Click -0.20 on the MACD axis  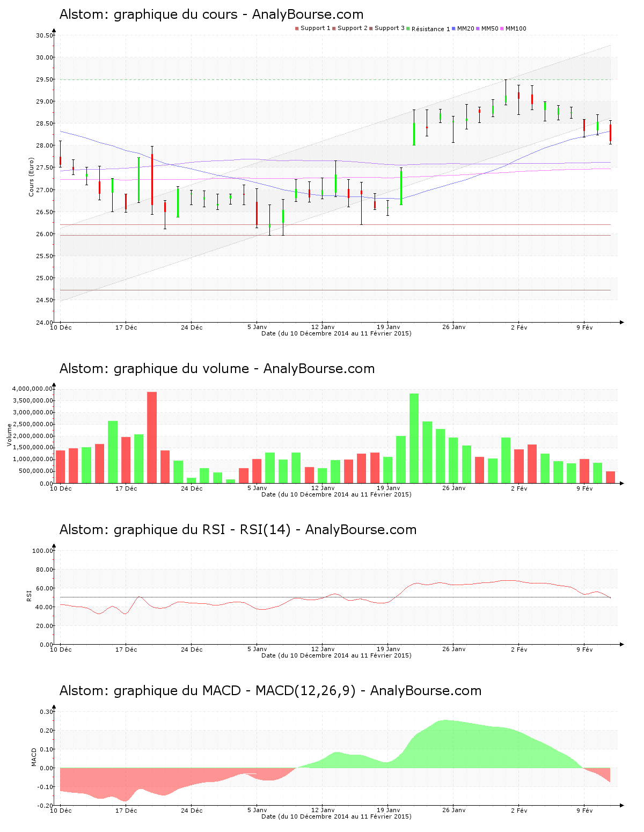click(x=46, y=806)
